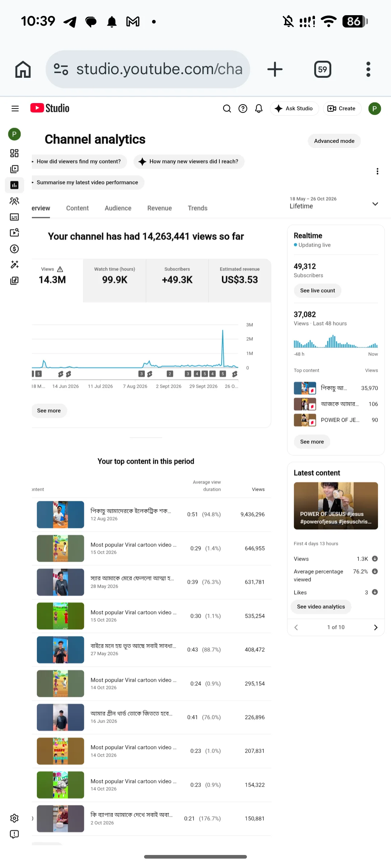Image resolution: width=391 pixels, height=868 pixels.
Task: Expand the Lifetime date range dropdown
Action: [x=334, y=203]
